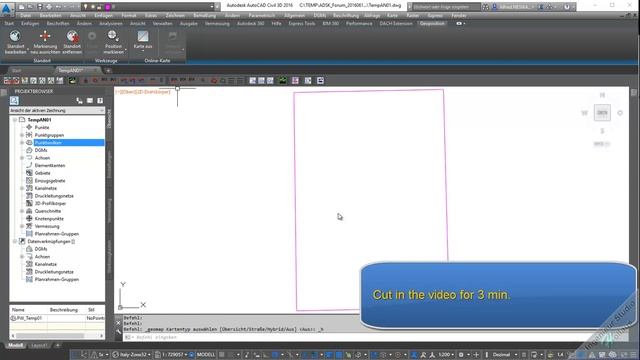Screen dimensions: 640x360
Task: Switch to the Start drawing tab
Action: coord(16,70)
